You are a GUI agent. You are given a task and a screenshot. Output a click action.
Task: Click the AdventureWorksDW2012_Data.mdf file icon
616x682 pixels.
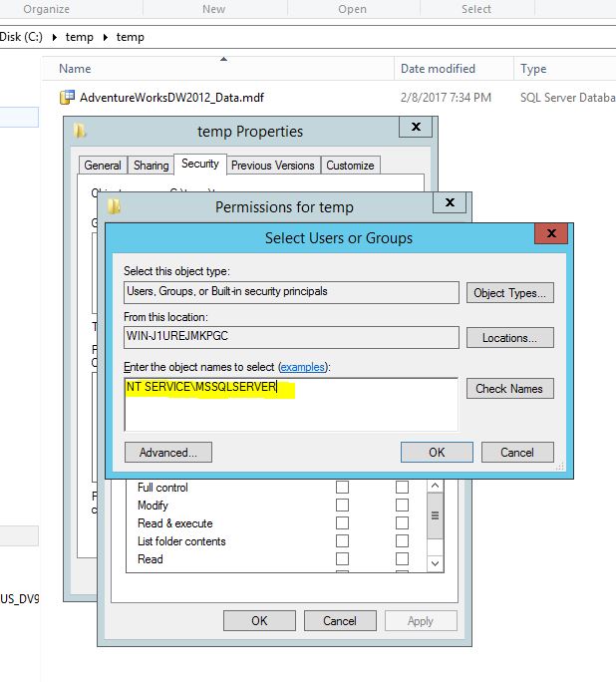point(68,98)
